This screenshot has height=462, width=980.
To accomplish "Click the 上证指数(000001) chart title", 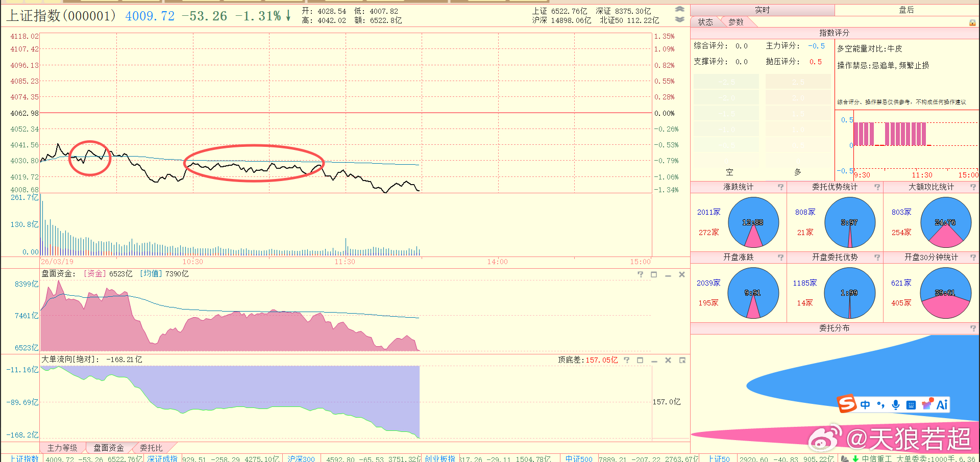I will click(61, 16).
